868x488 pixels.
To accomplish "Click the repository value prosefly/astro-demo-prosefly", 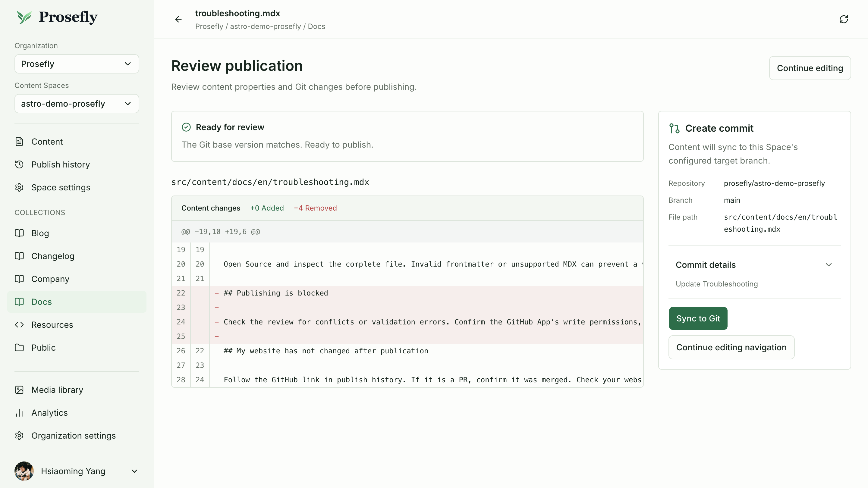I will coord(774,183).
